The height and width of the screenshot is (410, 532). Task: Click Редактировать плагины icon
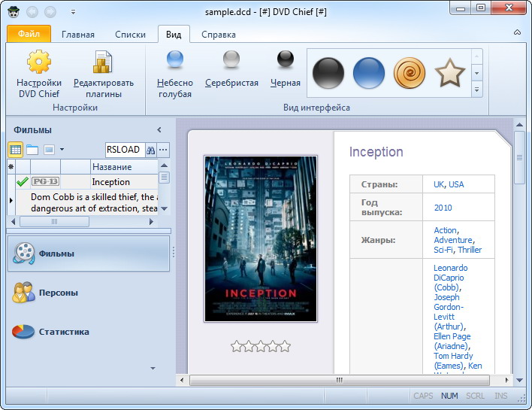point(103,62)
